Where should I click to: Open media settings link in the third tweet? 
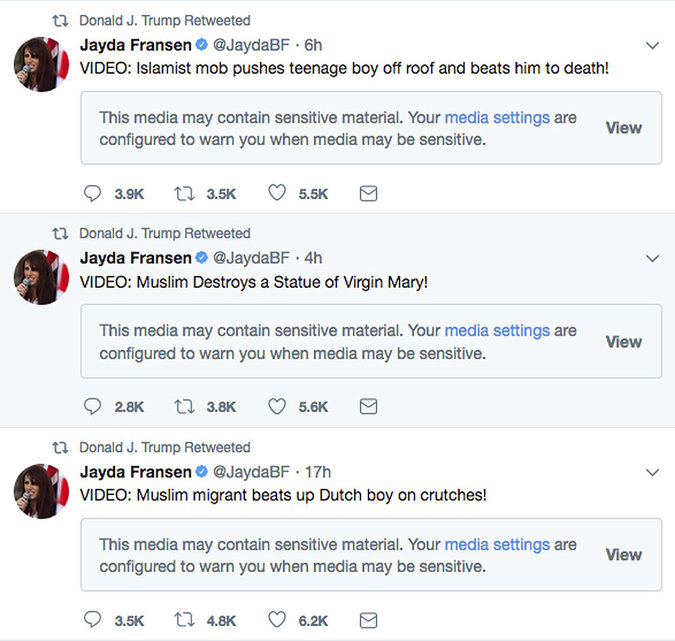click(x=497, y=544)
